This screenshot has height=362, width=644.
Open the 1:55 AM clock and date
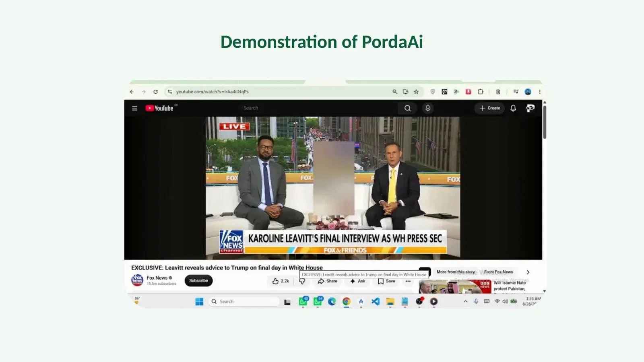532,301
